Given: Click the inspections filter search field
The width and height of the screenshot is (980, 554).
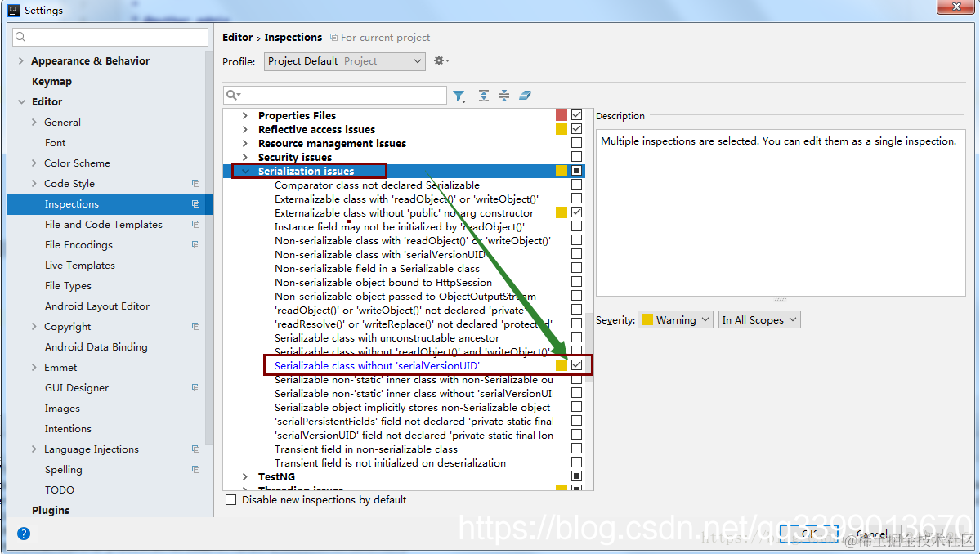Looking at the screenshot, I should tap(335, 95).
